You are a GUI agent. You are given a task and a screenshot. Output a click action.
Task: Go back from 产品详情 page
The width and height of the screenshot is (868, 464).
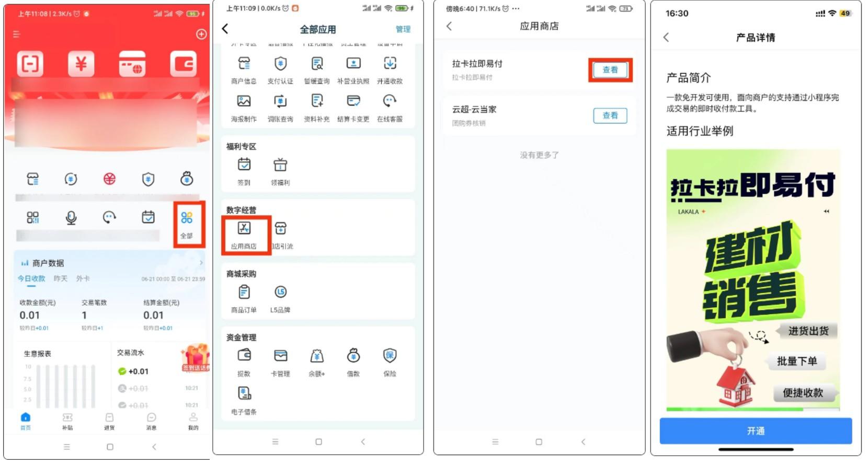pyautogui.click(x=666, y=37)
